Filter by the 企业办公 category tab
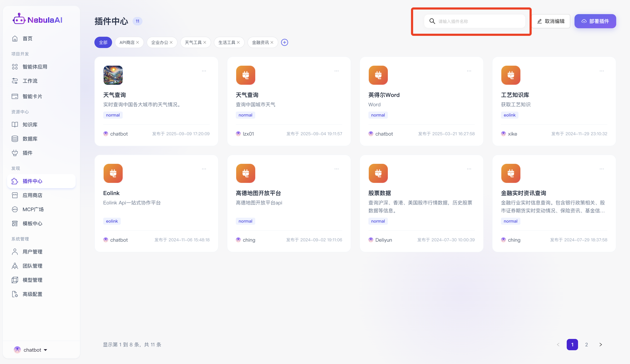Image resolution: width=630 pixels, height=364 pixels. point(159,42)
